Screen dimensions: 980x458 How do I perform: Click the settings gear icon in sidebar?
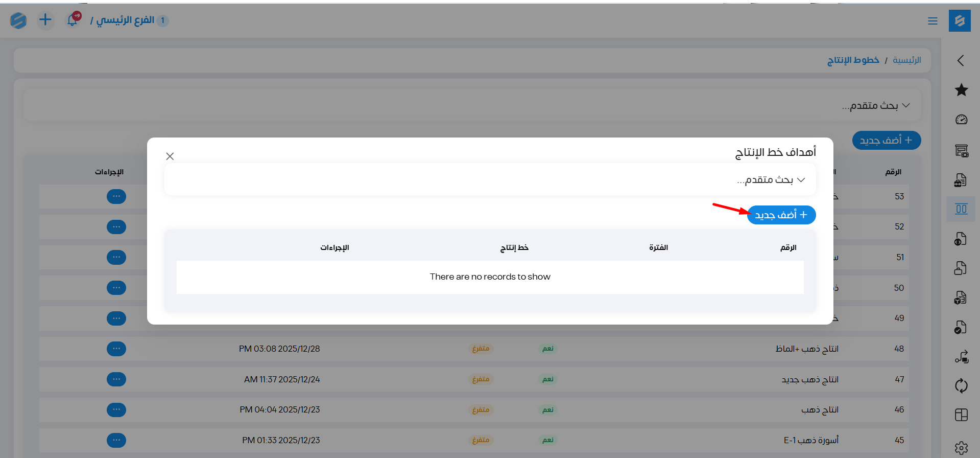point(961,448)
